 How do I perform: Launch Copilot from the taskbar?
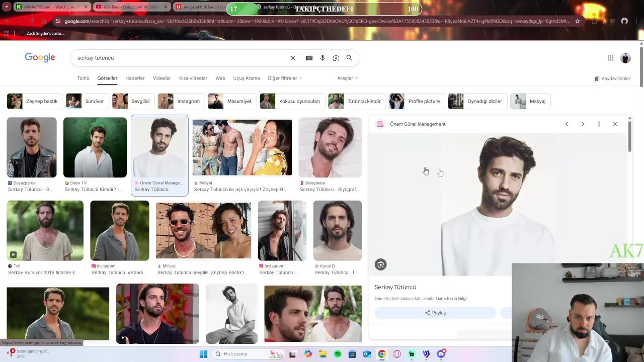point(308,354)
